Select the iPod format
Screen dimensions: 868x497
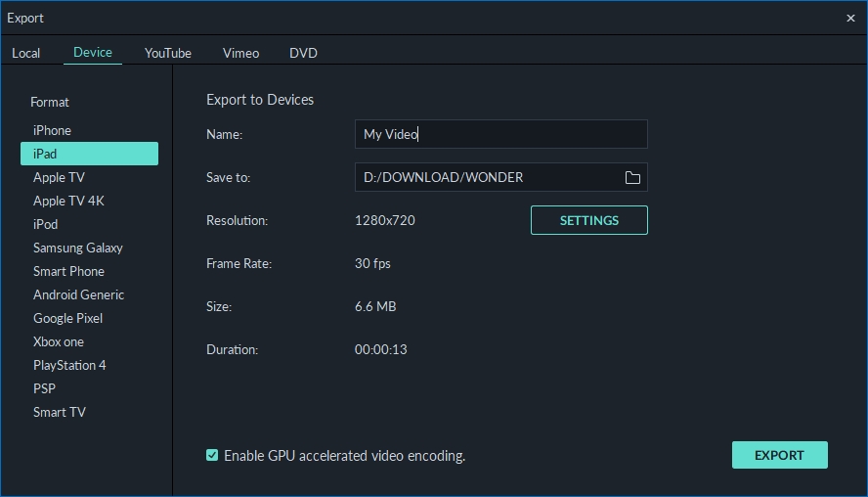click(x=46, y=224)
